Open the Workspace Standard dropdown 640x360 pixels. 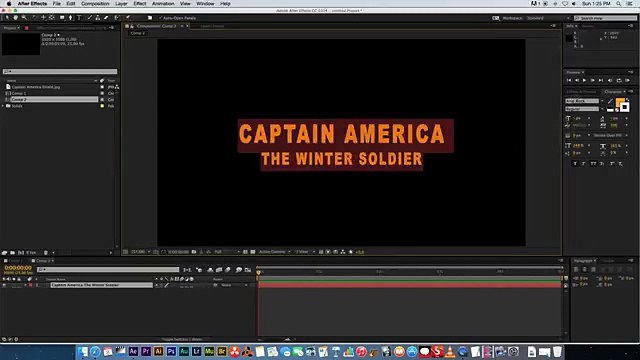[x=548, y=18]
